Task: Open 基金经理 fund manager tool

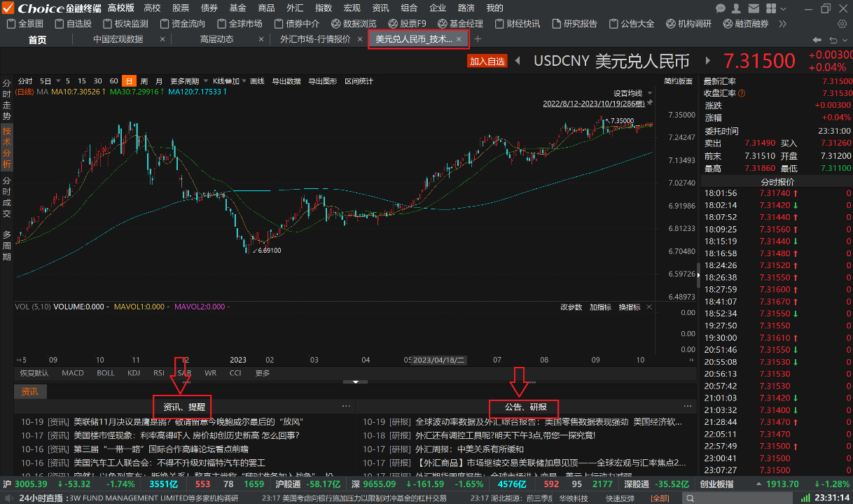Action: click(460, 23)
